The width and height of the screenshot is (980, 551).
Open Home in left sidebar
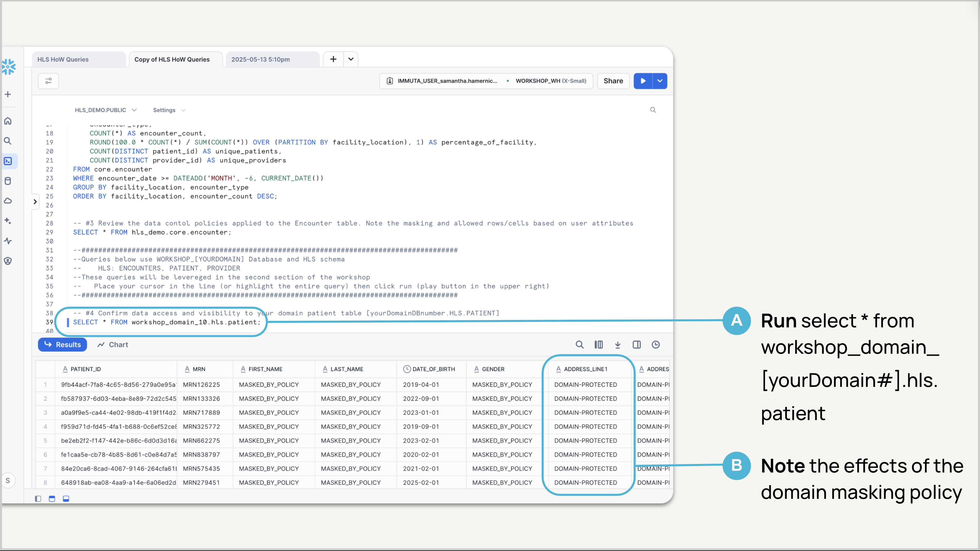coord(8,121)
